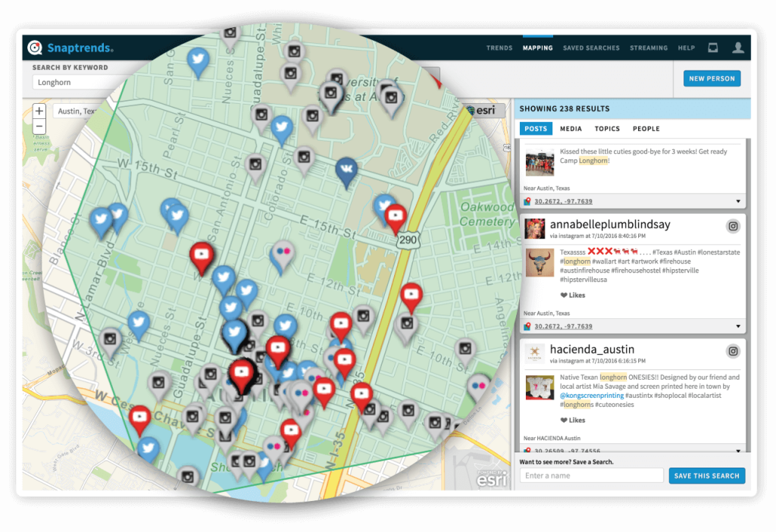The image size is (776, 532).
Task: Click the Twitter pin between two Instagram pins above Colorado St
Action: pyautogui.click(x=282, y=129)
